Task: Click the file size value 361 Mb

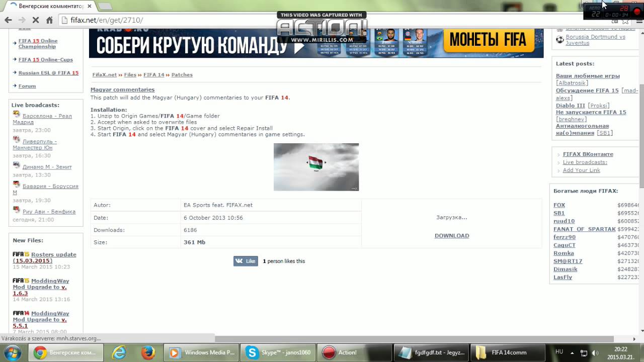Action: tap(194, 242)
